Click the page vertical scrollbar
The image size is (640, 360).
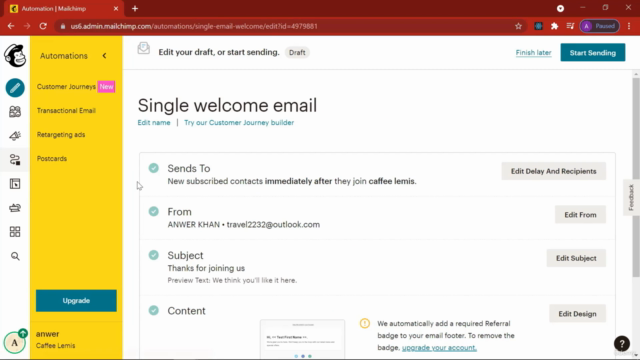point(636,177)
